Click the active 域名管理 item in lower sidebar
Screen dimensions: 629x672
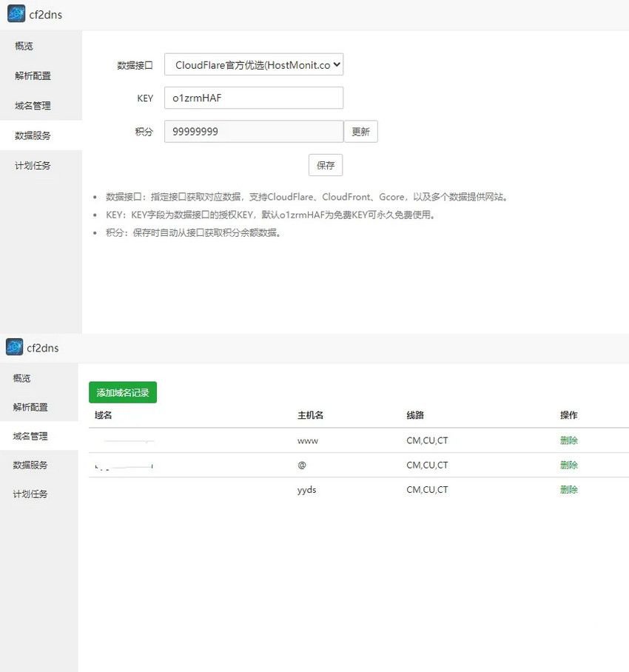pyautogui.click(x=30, y=436)
